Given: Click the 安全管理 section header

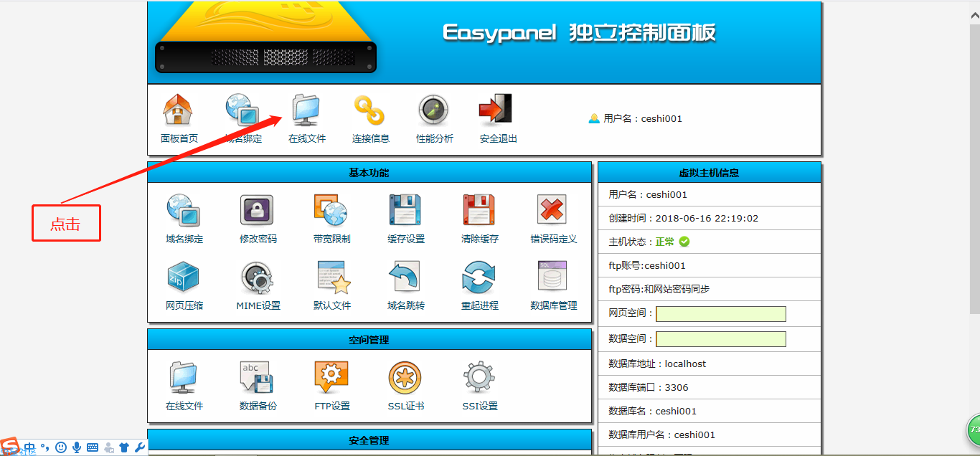Looking at the screenshot, I should click(x=369, y=440).
